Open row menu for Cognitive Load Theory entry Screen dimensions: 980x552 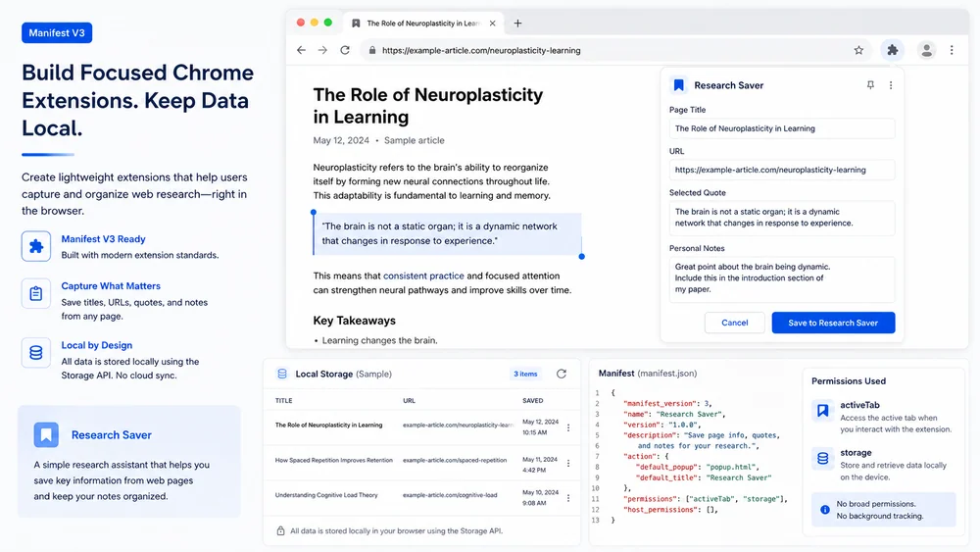coord(568,498)
